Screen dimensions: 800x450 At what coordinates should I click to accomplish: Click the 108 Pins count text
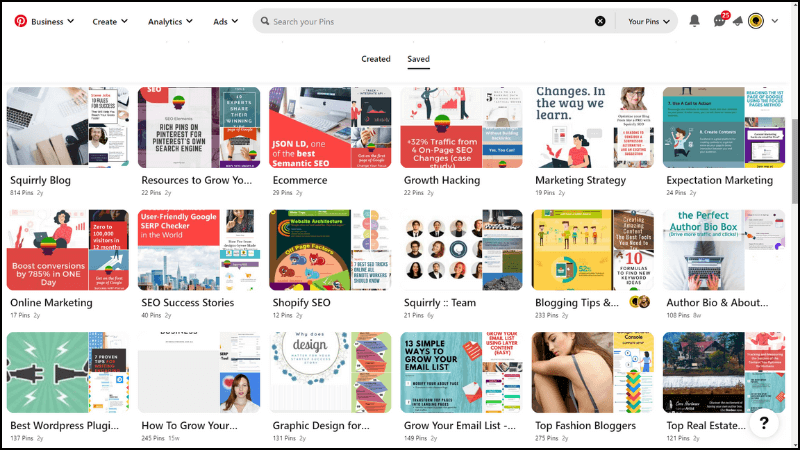point(678,315)
